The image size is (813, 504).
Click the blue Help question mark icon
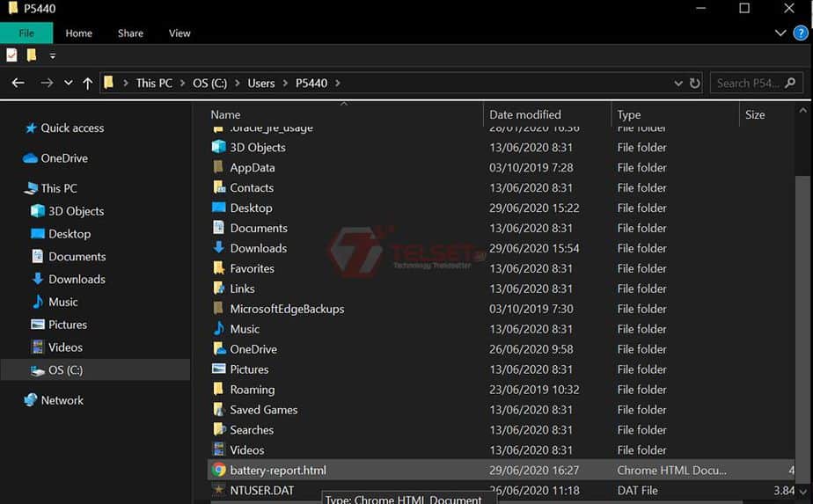[x=800, y=33]
